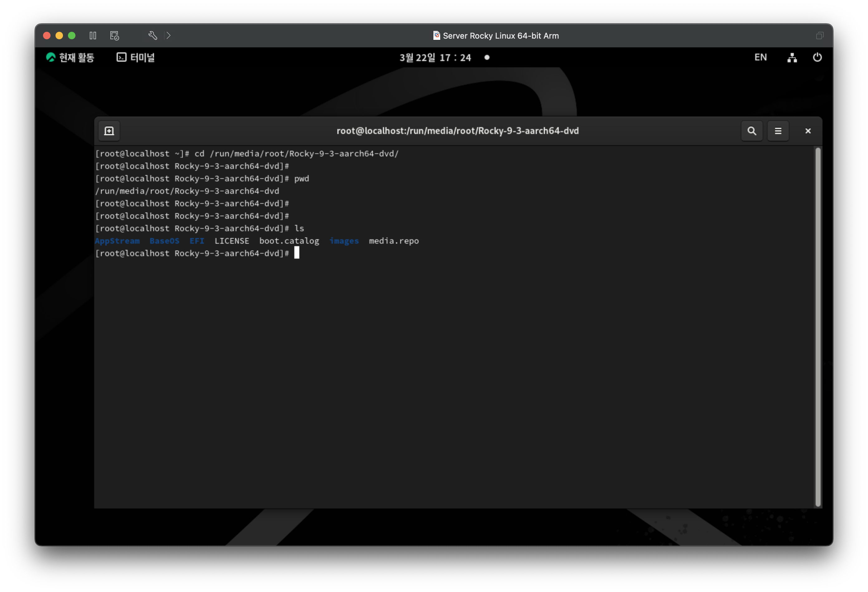Click the terminal command prompt cursor
868x592 pixels.
(297, 253)
